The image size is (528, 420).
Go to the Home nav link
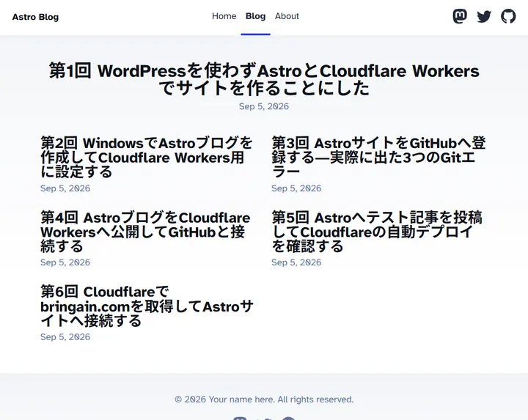pos(224,16)
